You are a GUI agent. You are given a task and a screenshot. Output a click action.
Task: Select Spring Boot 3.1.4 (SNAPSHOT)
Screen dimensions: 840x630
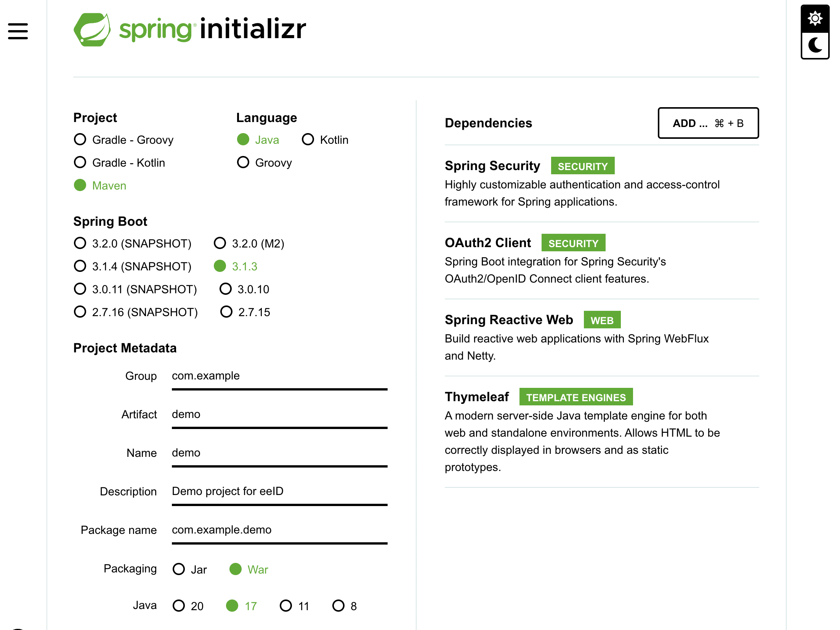pos(133,267)
